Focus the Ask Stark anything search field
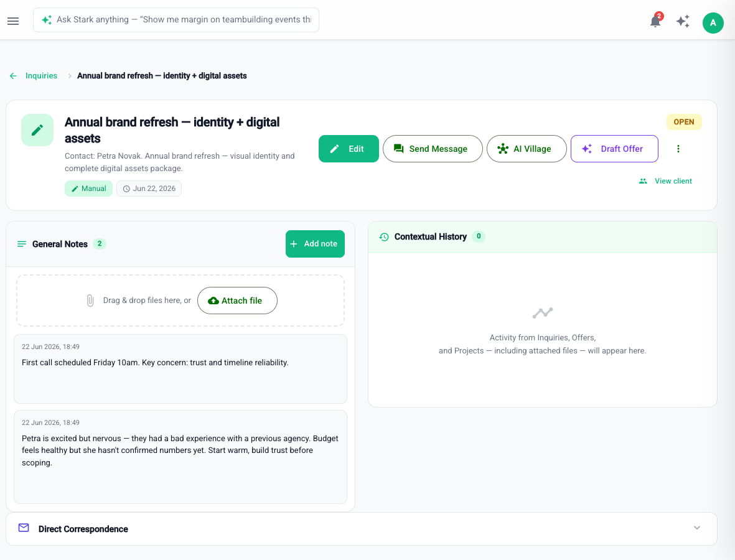The width and height of the screenshot is (735, 560). click(176, 20)
